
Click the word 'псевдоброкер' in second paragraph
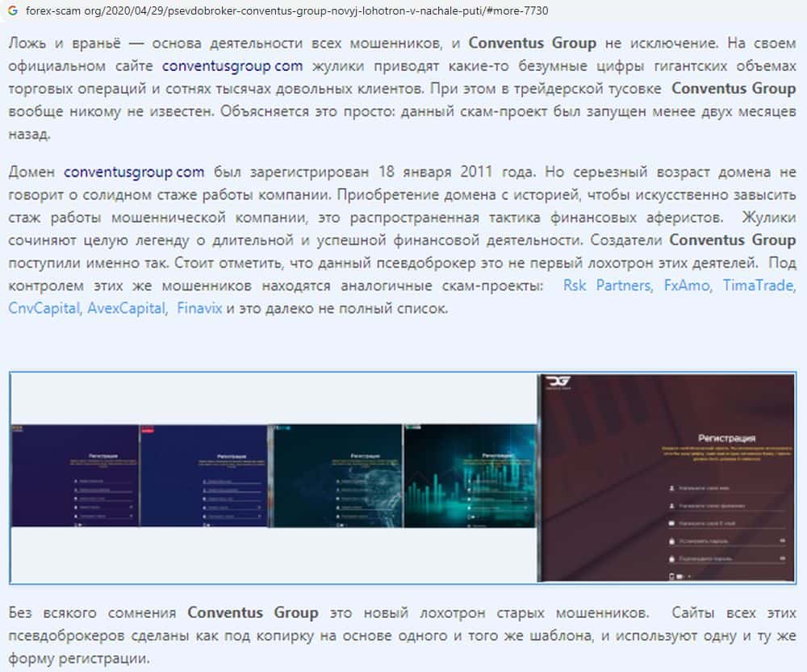(425, 263)
